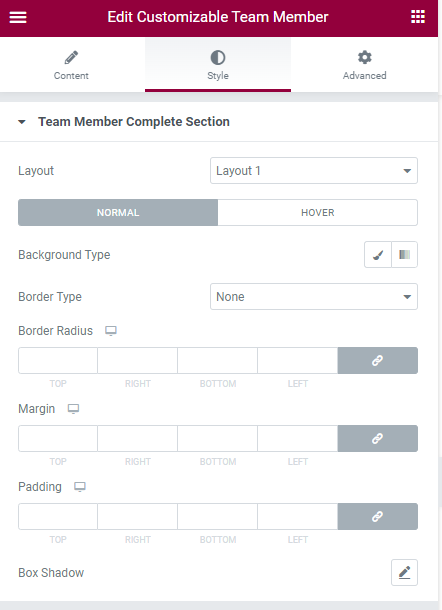442x610 pixels.
Task: Select gradient background type icon
Action: [x=405, y=255]
